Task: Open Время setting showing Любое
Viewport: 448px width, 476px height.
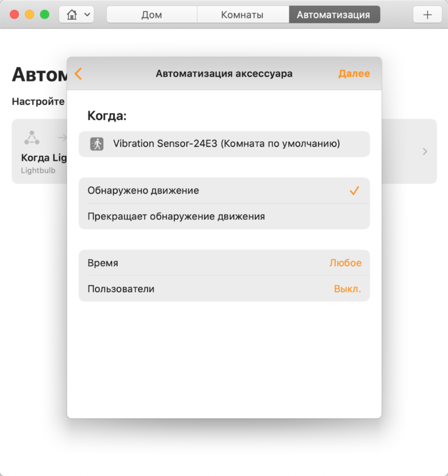Action: tap(224, 263)
